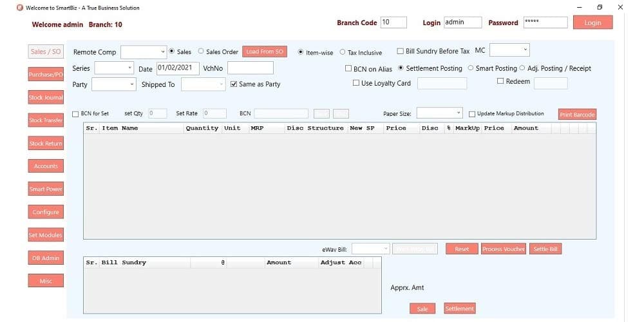This screenshot has width=644, height=322.
Task: Click the Adjust Acc column header
Action: click(341, 263)
